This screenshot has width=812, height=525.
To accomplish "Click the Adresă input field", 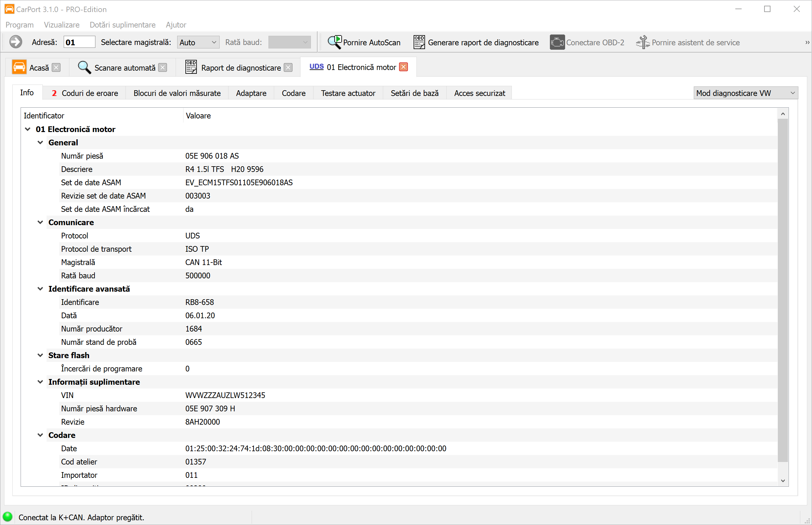I will point(79,42).
